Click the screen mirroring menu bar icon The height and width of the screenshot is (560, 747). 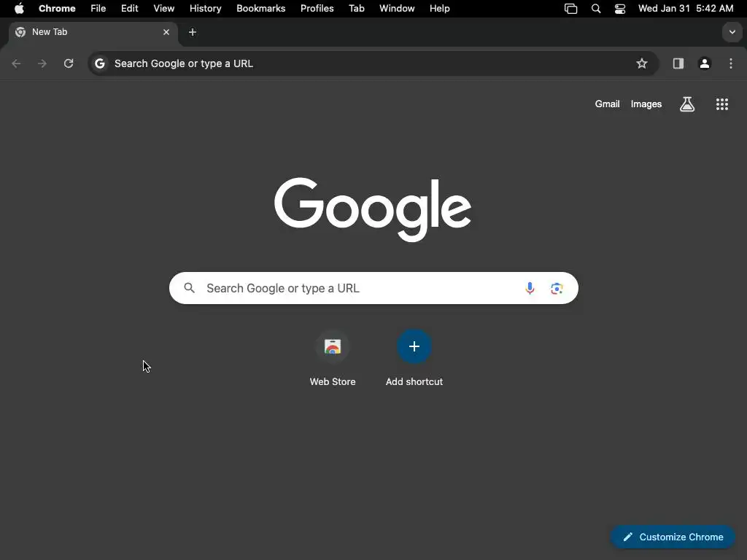570,9
